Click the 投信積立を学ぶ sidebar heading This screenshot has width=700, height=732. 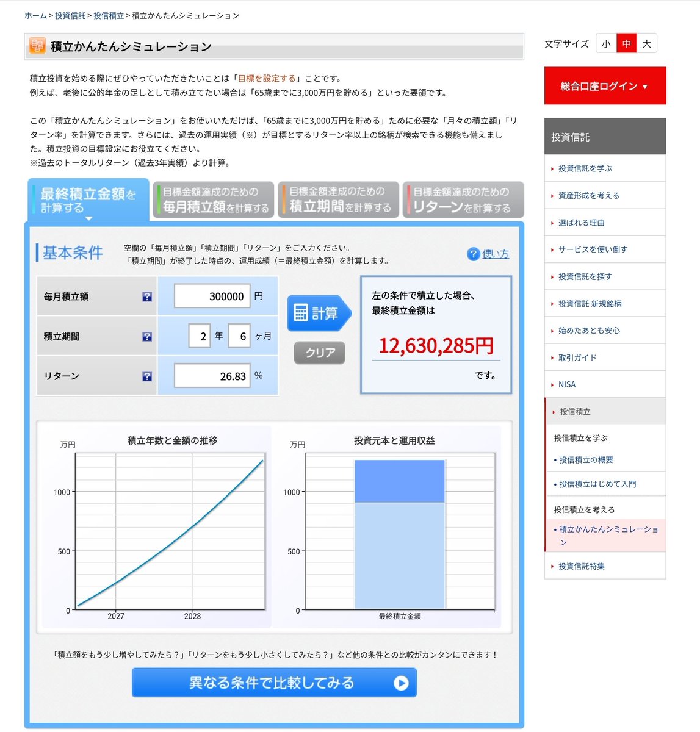580,438
